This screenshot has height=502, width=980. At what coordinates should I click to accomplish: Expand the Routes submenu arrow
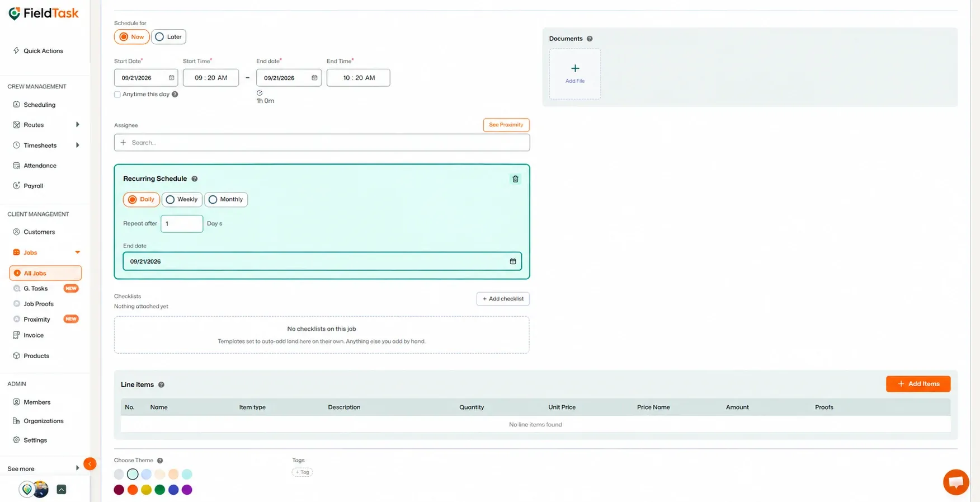pyautogui.click(x=77, y=125)
